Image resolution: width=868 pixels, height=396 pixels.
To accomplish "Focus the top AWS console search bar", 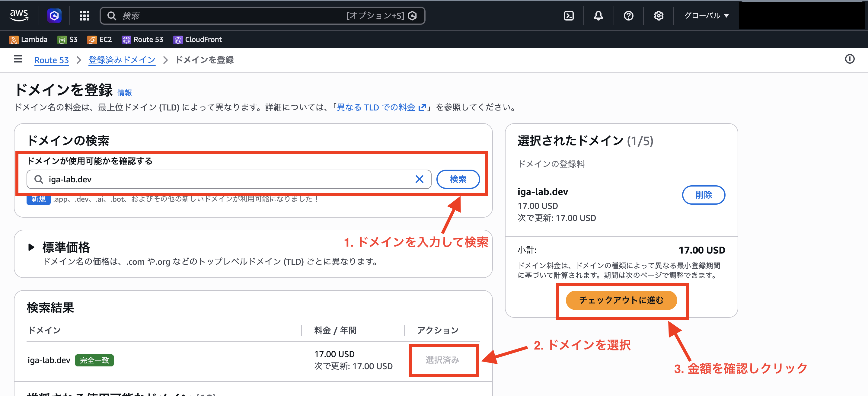I will tap(263, 15).
